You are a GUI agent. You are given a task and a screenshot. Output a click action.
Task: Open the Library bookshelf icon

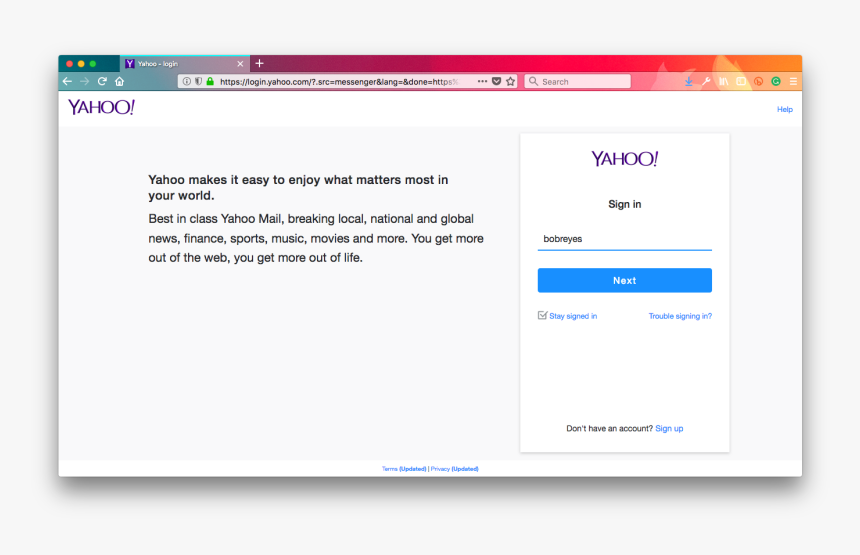click(x=724, y=81)
